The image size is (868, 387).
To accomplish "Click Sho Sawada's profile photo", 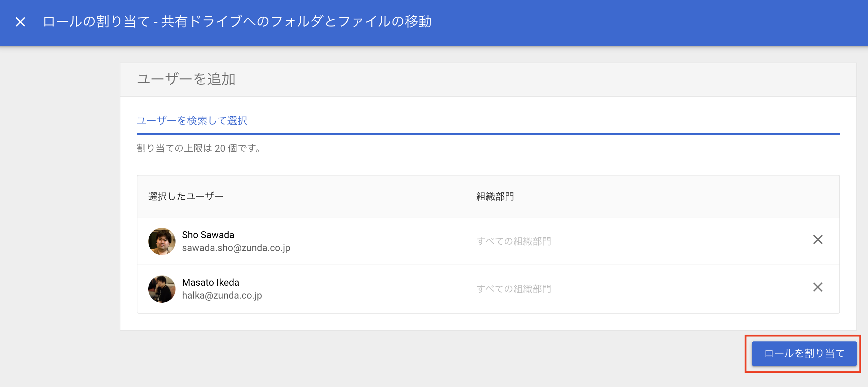I will tap(162, 241).
